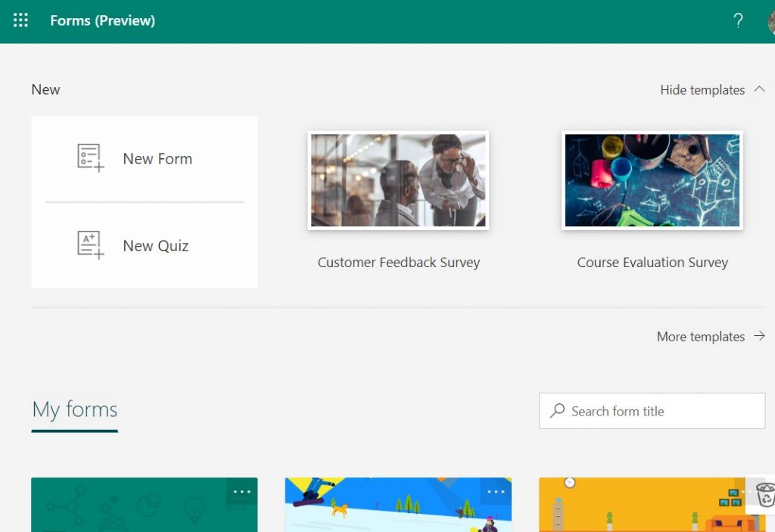Click the Course Evaluation Survey title text
Screen dimensions: 775x532
pyautogui.click(x=652, y=263)
